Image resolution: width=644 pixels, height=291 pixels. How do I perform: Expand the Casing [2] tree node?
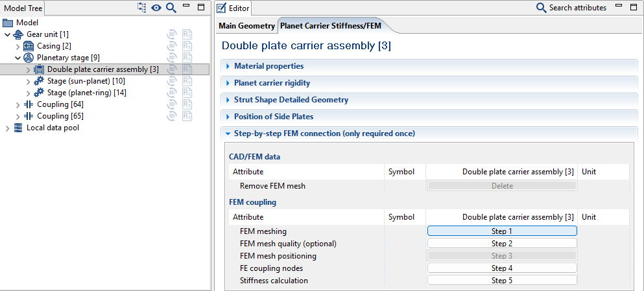(x=18, y=46)
